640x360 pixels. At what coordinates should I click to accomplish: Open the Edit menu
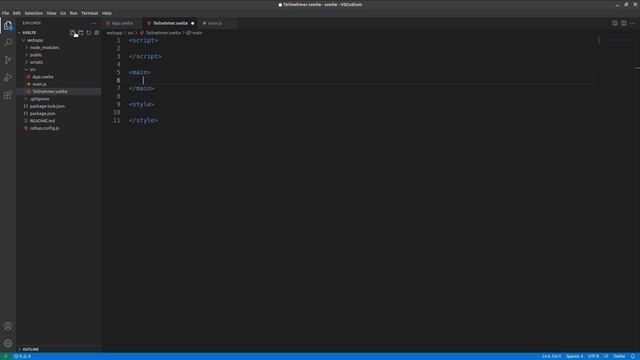tap(16, 13)
